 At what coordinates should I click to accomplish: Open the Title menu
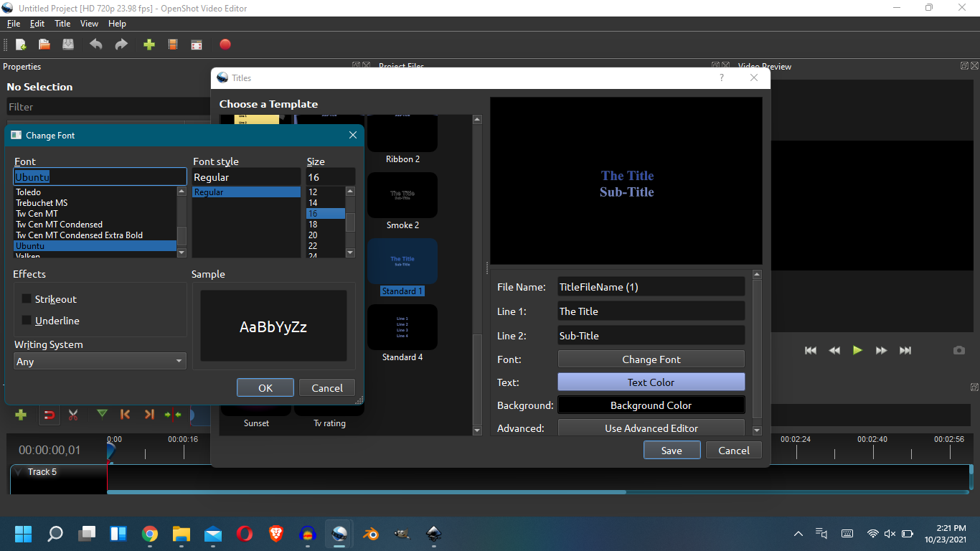[62, 23]
